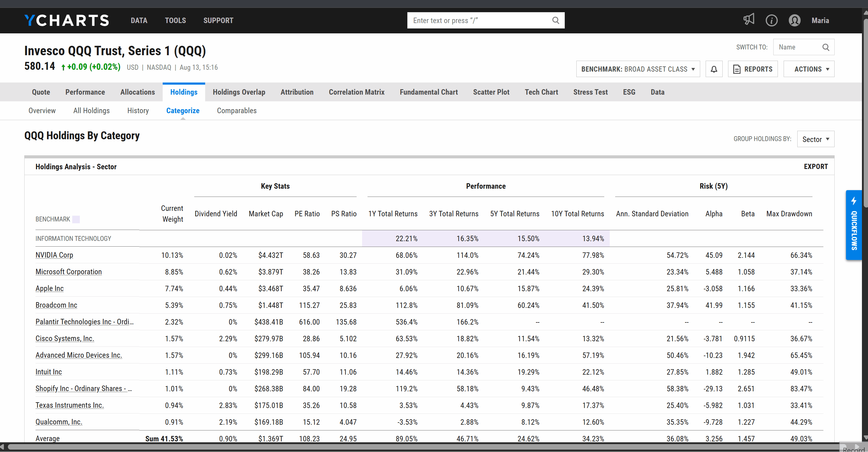Open the TOOLS menu

tap(175, 21)
